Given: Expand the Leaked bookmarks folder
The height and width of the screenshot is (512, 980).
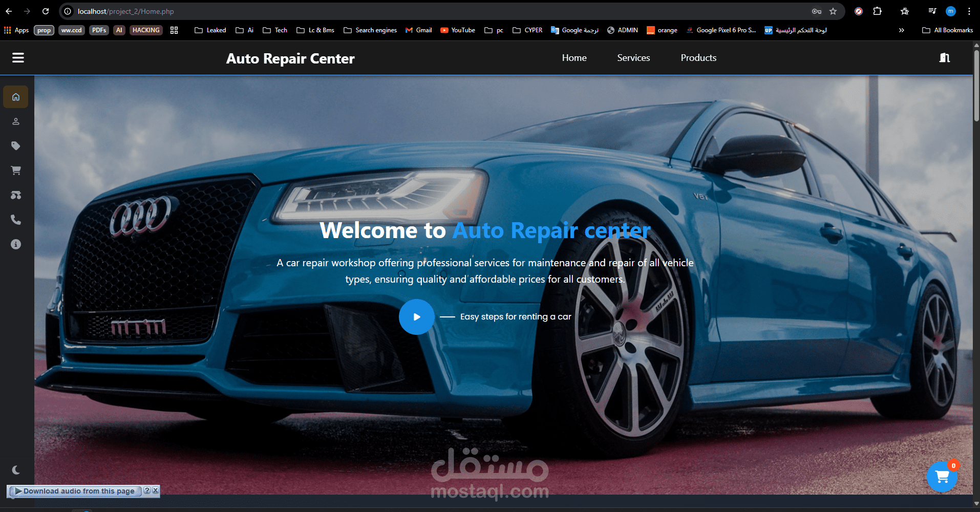Looking at the screenshot, I should tap(210, 30).
